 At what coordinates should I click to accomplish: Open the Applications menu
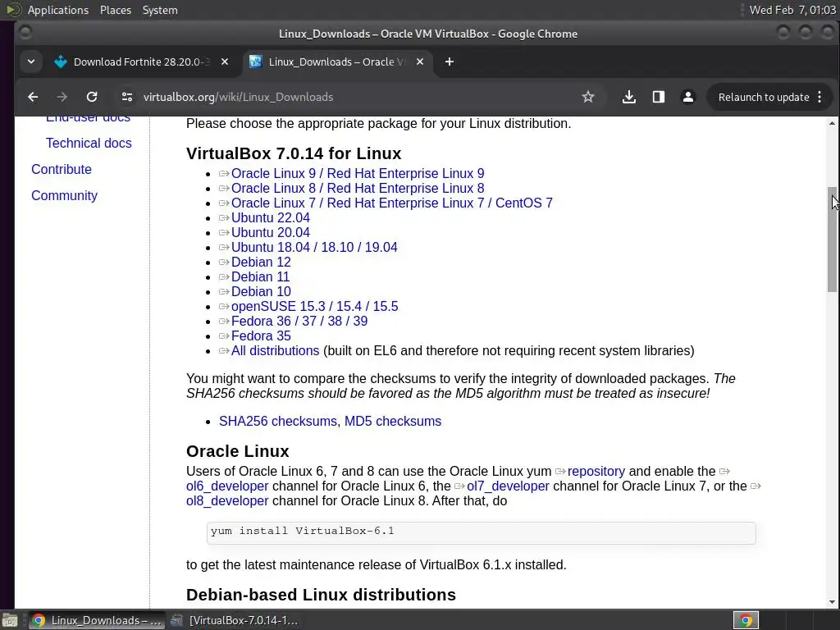(x=58, y=10)
